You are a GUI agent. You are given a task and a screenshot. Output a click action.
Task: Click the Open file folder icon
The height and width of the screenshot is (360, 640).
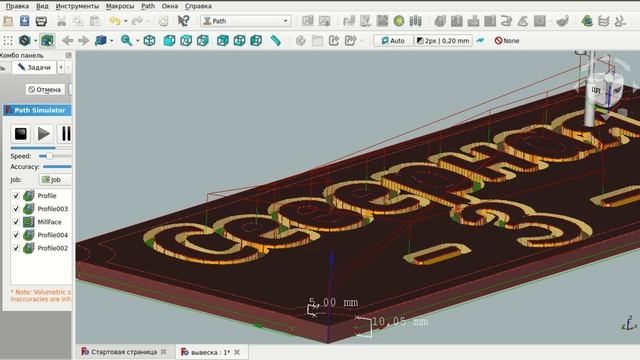8,21
